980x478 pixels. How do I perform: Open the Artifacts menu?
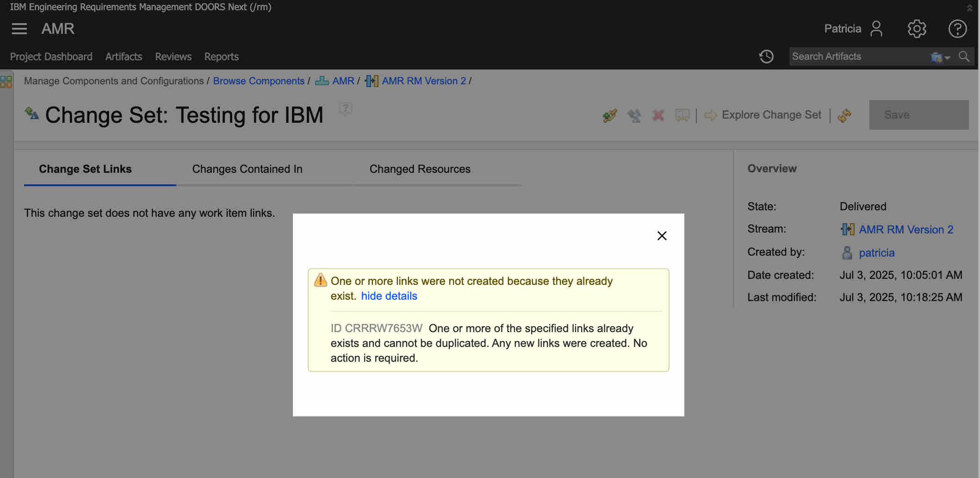coord(124,57)
